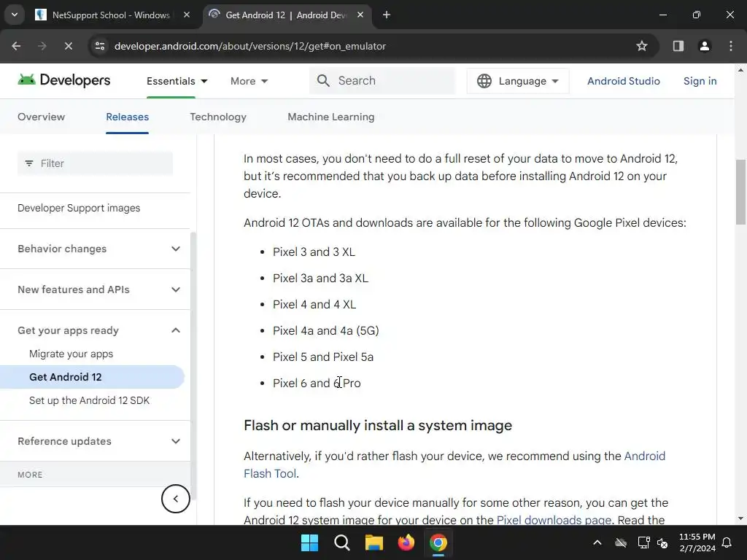Close the Get Android 12 tab
747x560 pixels.
tap(360, 15)
